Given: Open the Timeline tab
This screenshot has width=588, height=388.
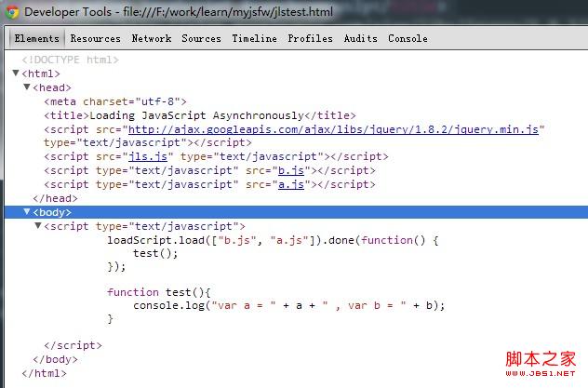Looking at the screenshot, I should 254,38.
